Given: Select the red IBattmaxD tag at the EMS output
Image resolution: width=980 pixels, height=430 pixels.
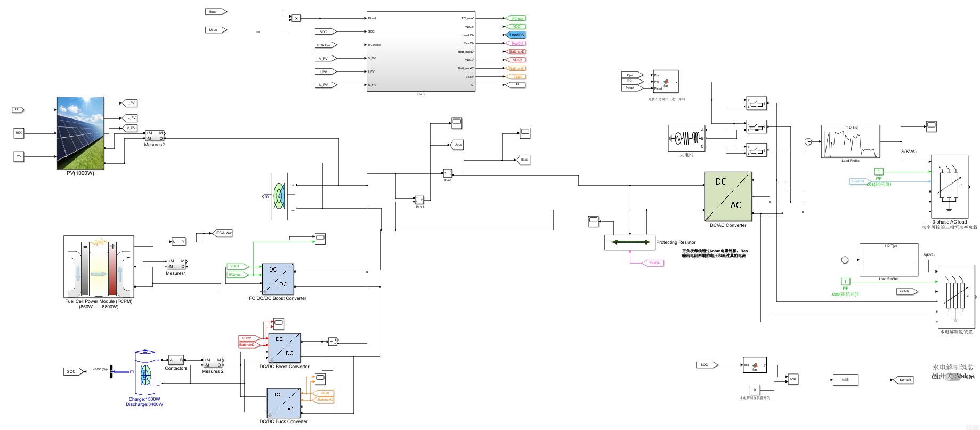Looking at the screenshot, I should click(516, 52).
